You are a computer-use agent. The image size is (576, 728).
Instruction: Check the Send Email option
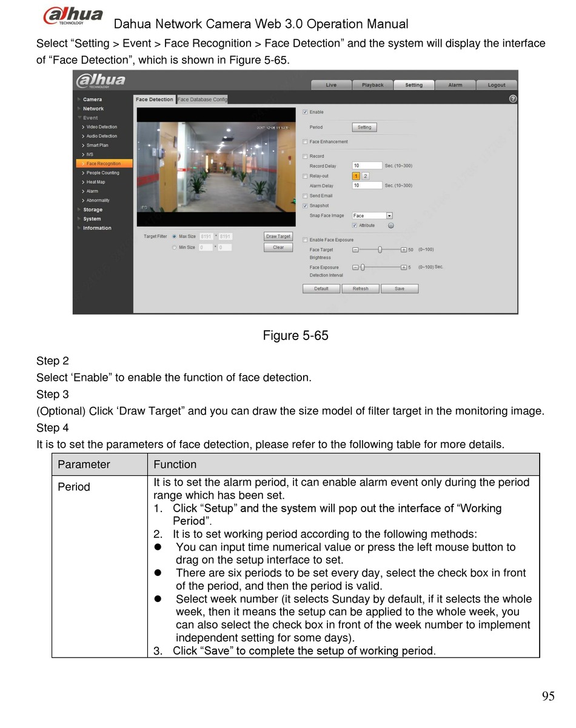tap(305, 196)
